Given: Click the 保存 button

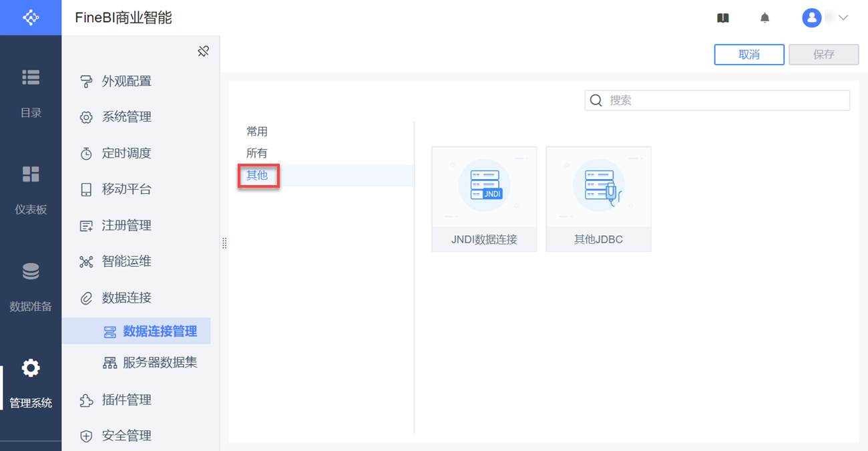Looking at the screenshot, I should (x=824, y=55).
